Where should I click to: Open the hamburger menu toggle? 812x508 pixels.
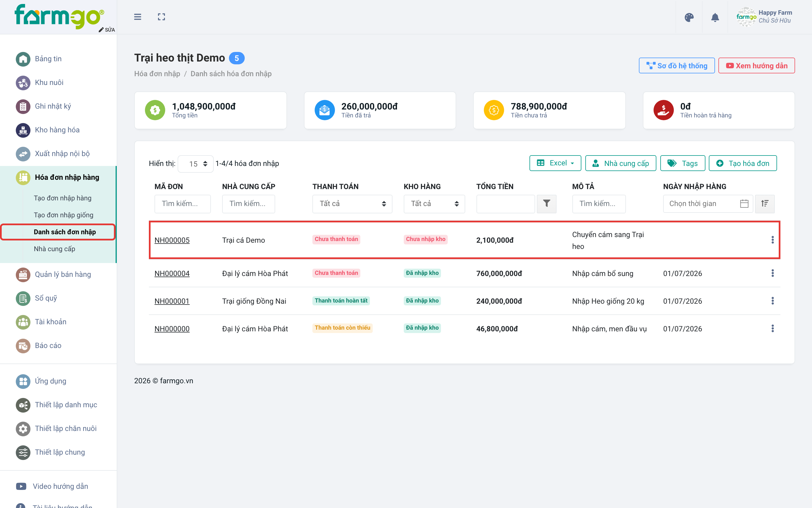click(138, 17)
